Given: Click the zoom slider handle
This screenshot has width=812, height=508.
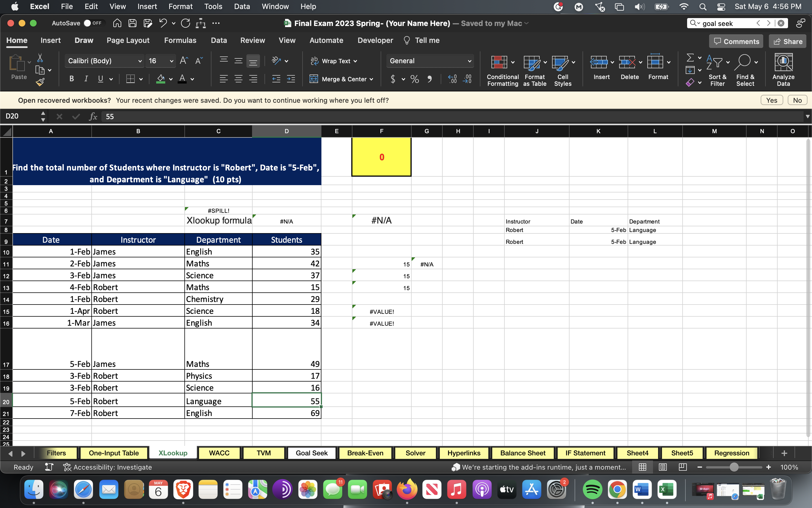Looking at the screenshot, I should click(734, 467).
